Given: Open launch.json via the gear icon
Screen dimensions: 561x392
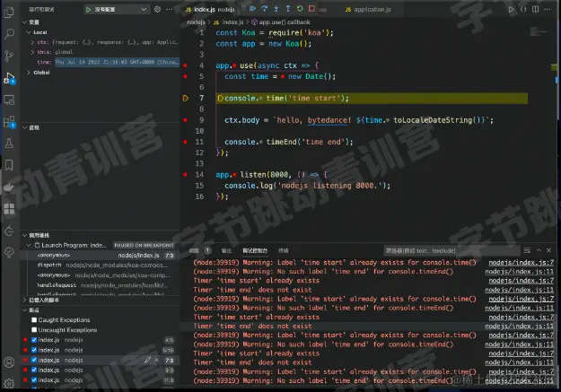Looking at the screenshot, I should (157, 9).
